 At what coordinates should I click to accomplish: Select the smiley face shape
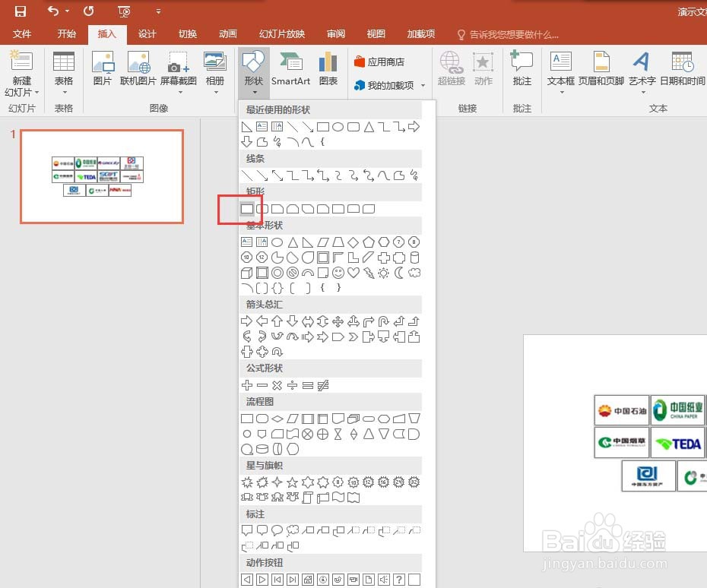[338, 273]
